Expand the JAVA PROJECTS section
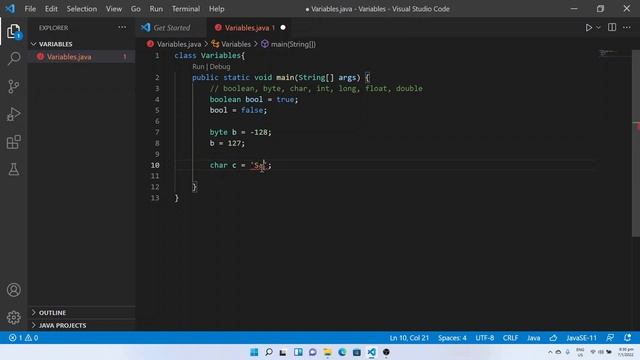The height and width of the screenshot is (360, 640). 82,325
